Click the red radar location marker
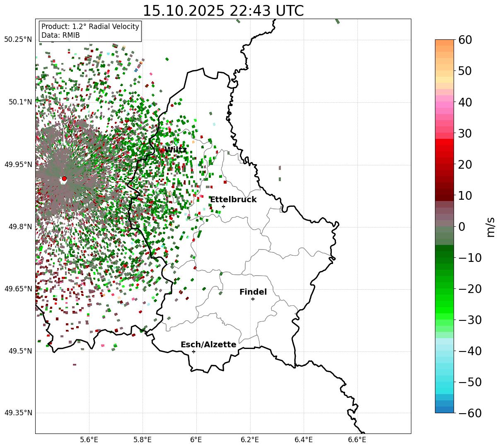 (x=64, y=179)
